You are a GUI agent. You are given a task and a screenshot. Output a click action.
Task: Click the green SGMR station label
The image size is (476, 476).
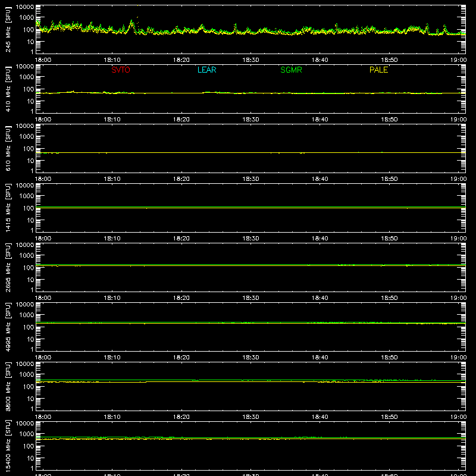(x=291, y=70)
